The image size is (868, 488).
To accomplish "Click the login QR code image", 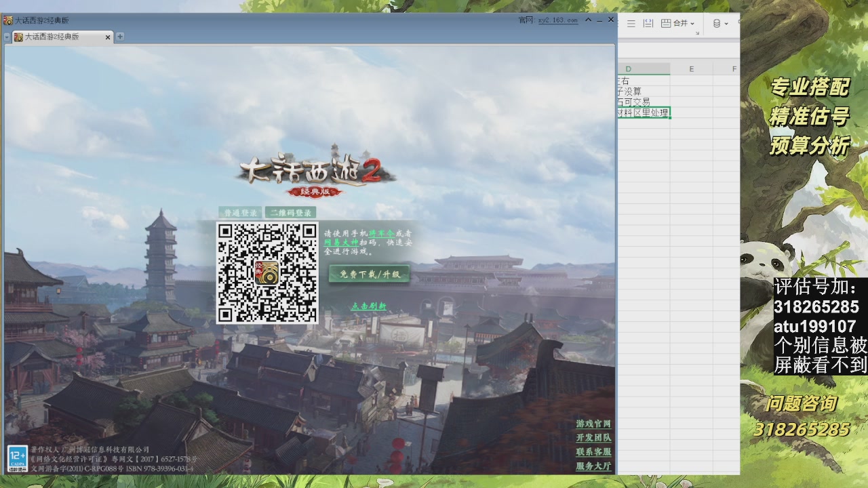I will 267,272.
